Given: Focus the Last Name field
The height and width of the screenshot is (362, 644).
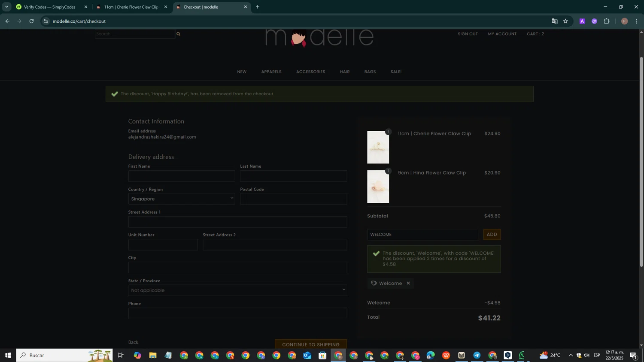Looking at the screenshot, I should 294,176.
